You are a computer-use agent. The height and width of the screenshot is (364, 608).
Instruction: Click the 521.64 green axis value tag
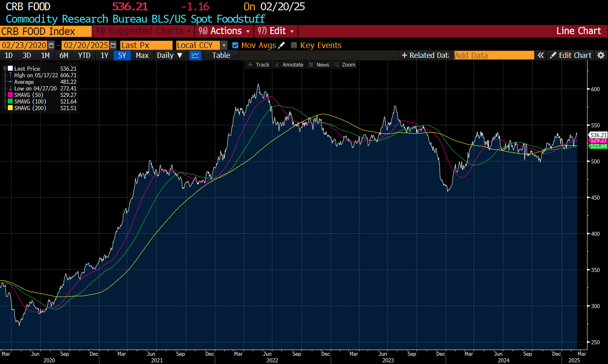(x=598, y=146)
